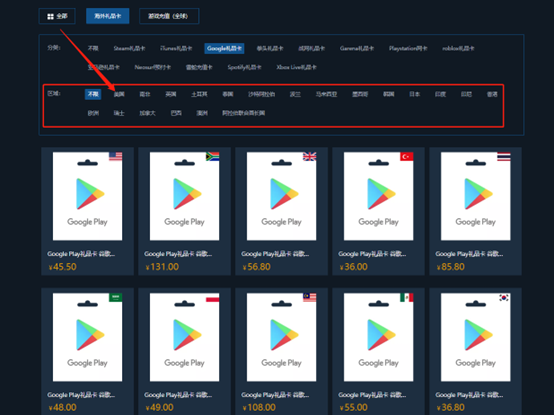554x415 pixels.
Task: Choose the 波兰 region
Action: click(x=295, y=94)
